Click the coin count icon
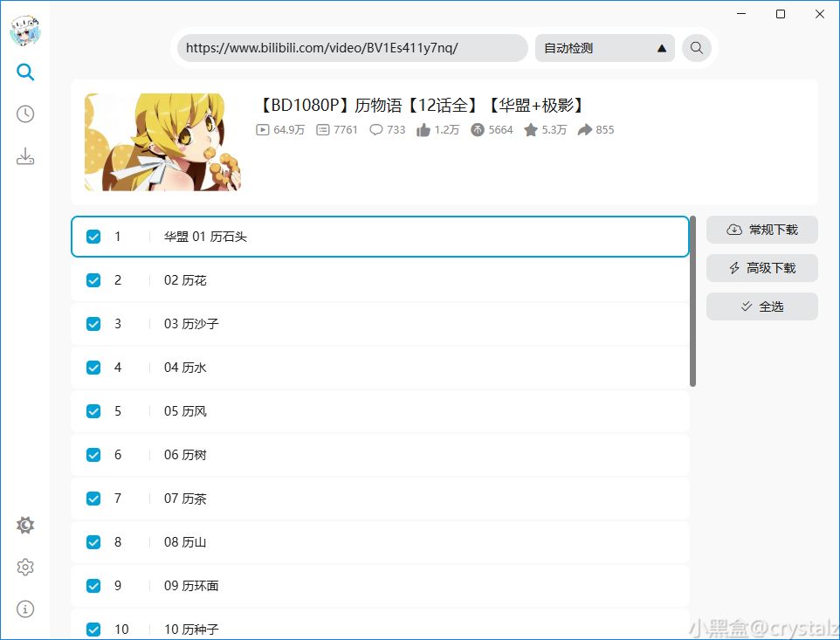840x640 pixels. point(478,129)
